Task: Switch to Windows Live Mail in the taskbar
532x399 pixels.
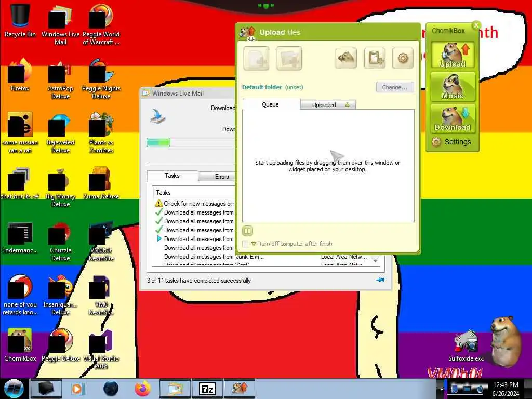Action: click(x=175, y=389)
